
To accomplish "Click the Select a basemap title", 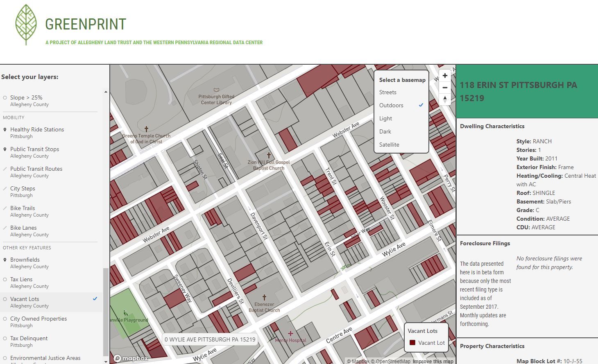I will [402, 80].
